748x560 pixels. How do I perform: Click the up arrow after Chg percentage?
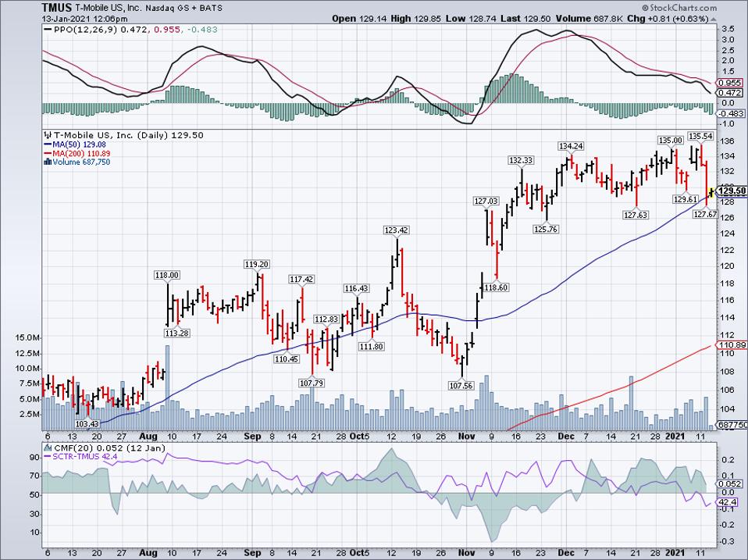click(713, 19)
